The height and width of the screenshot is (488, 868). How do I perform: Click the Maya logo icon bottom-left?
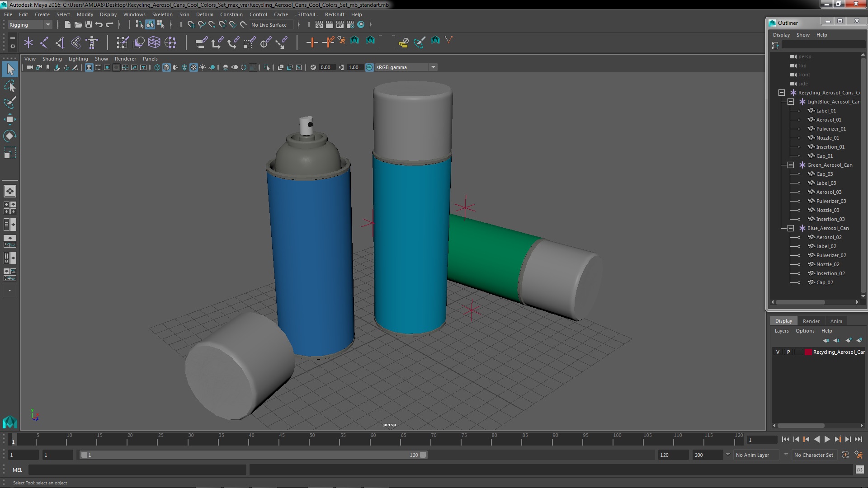(10, 422)
